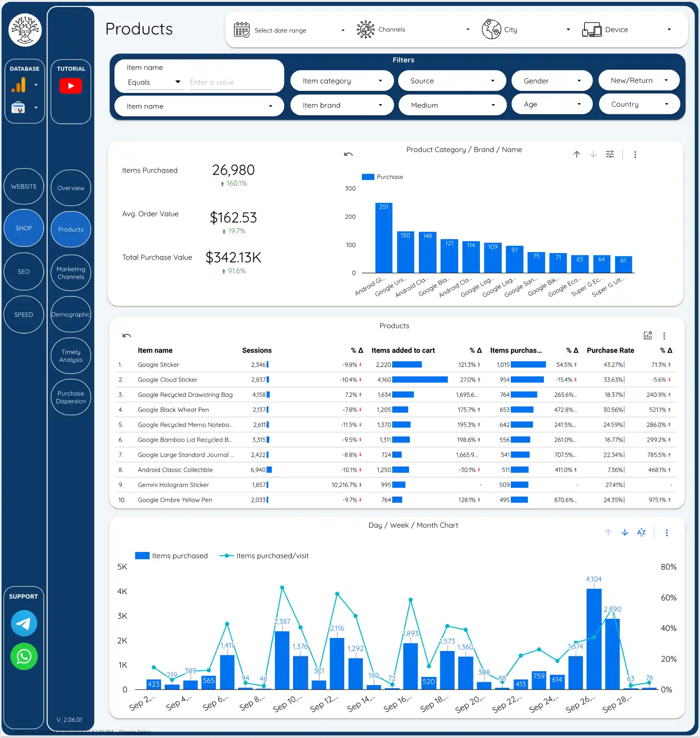This screenshot has width=700, height=738.
Task: Click the 4,104 bar in daily chart
Action: 594,639
